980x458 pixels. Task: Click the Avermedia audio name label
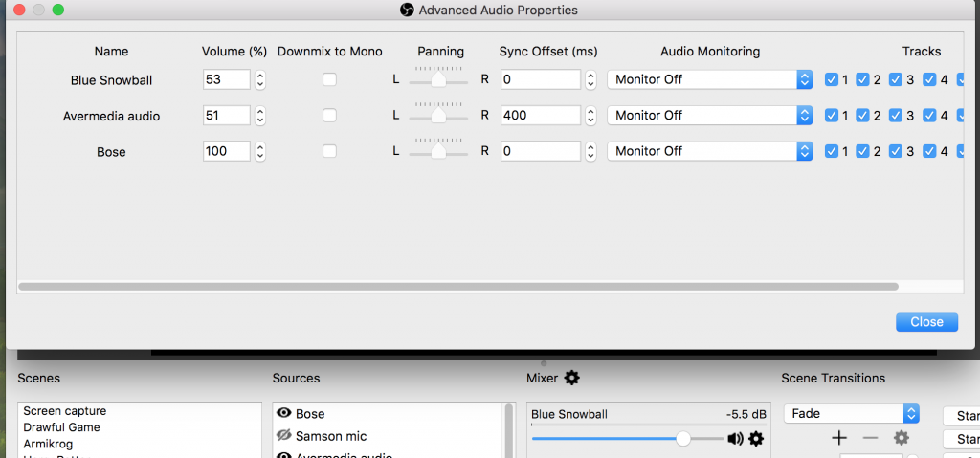point(111,117)
